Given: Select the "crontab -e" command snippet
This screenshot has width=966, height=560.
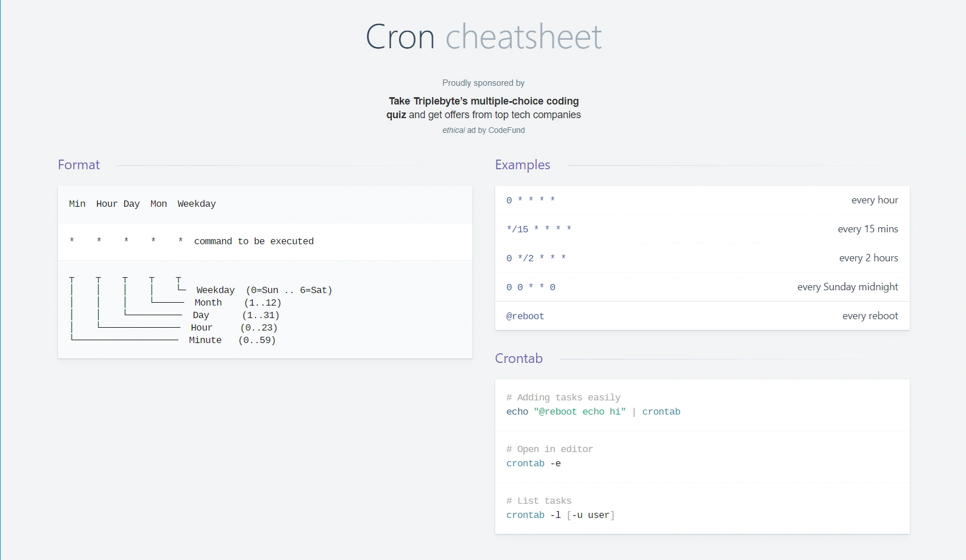Looking at the screenshot, I should (533, 463).
